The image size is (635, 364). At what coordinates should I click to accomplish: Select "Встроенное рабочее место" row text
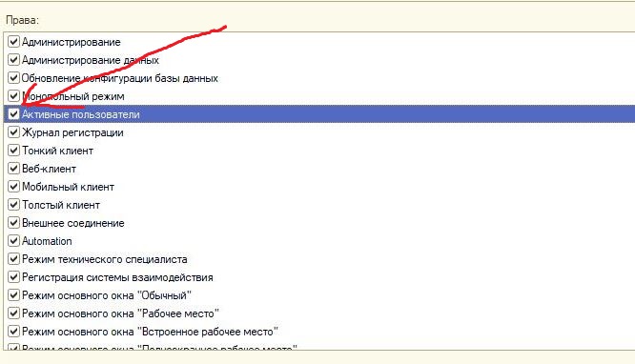(x=150, y=332)
